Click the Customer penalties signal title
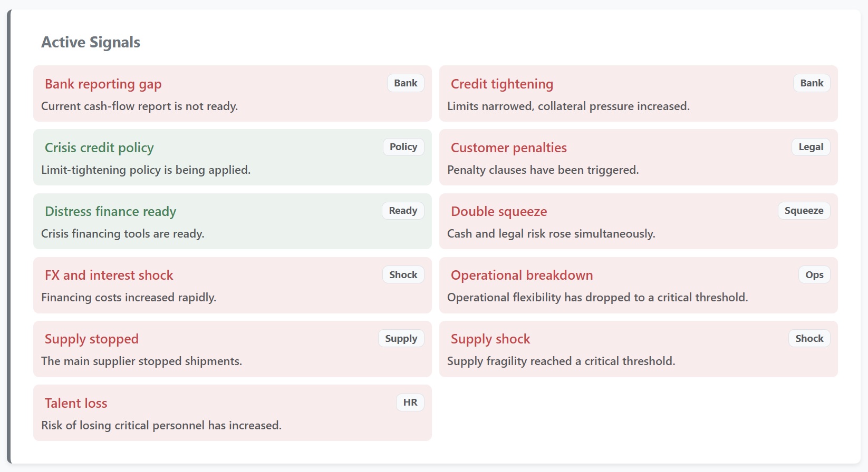The image size is (868, 472). click(x=508, y=148)
